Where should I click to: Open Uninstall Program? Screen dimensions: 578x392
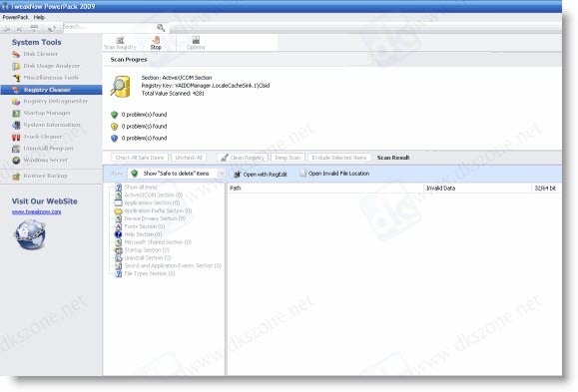pyautogui.click(x=43, y=148)
